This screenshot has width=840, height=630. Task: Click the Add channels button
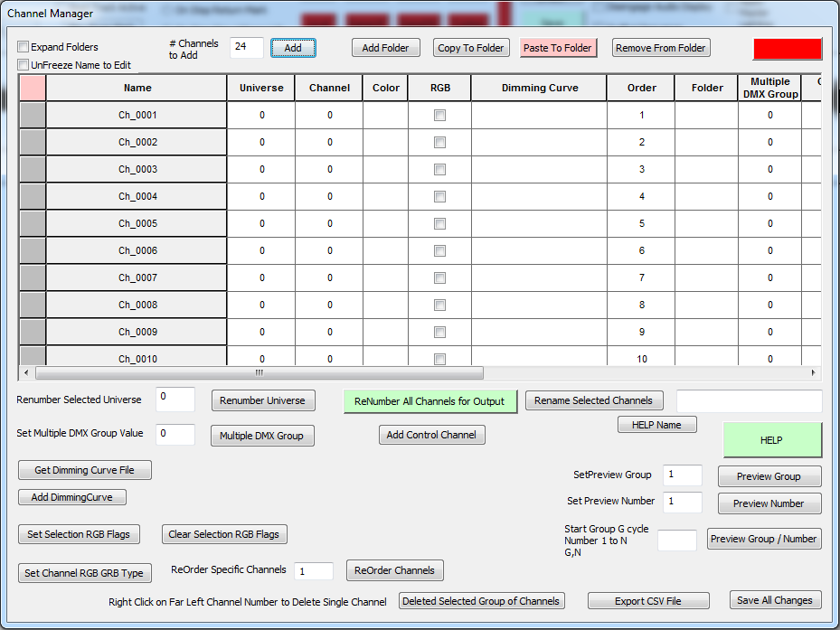point(293,48)
